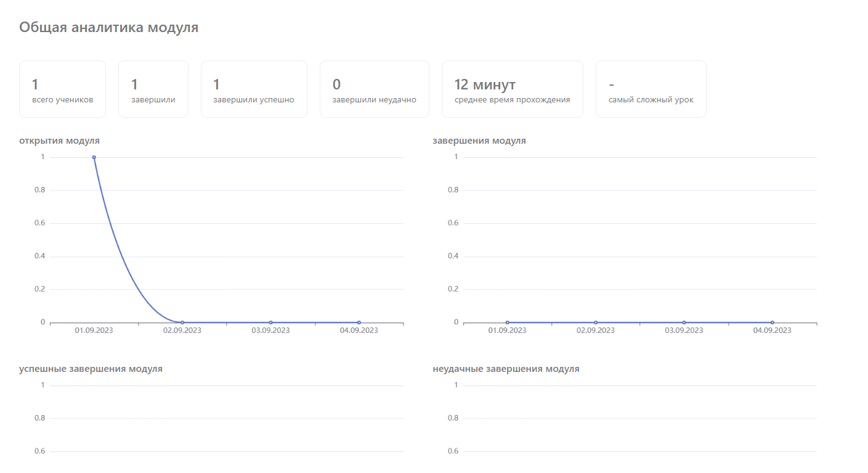
Task: Click the 0.6 axis value in завершения модуля chart
Action: [453, 223]
